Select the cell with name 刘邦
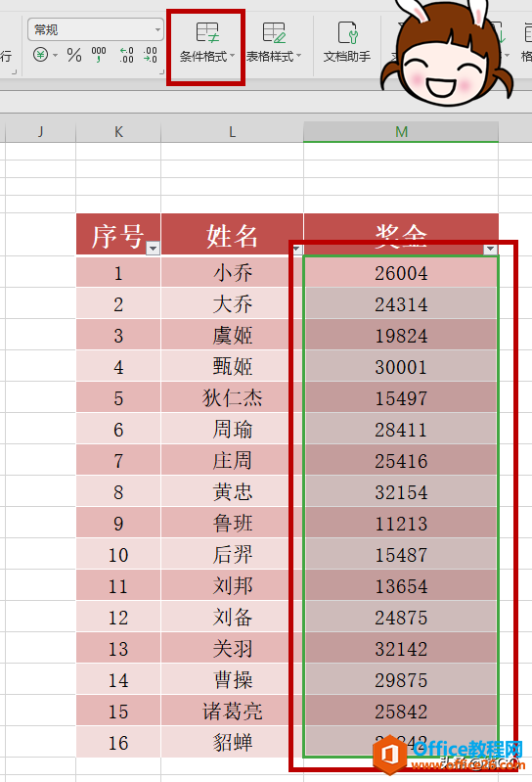Screen dimensions: 532x782 click(232, 585)
